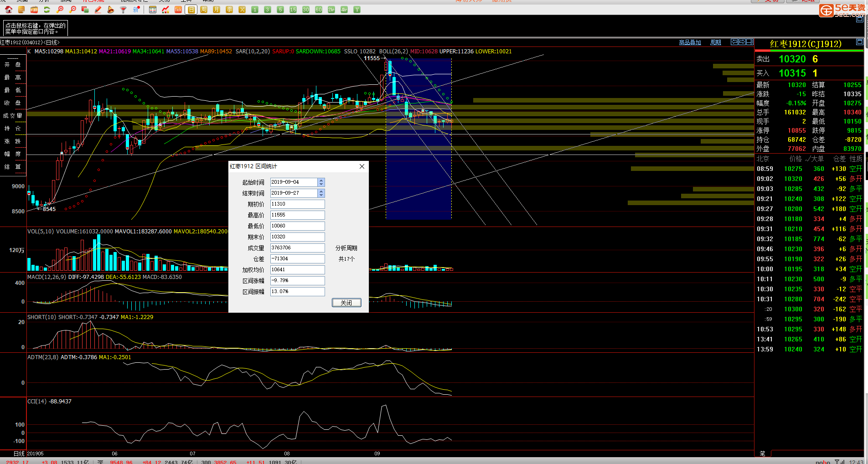Select the 4hr period button
This screenshot has height=464, width=868.
tap(344, 10)
